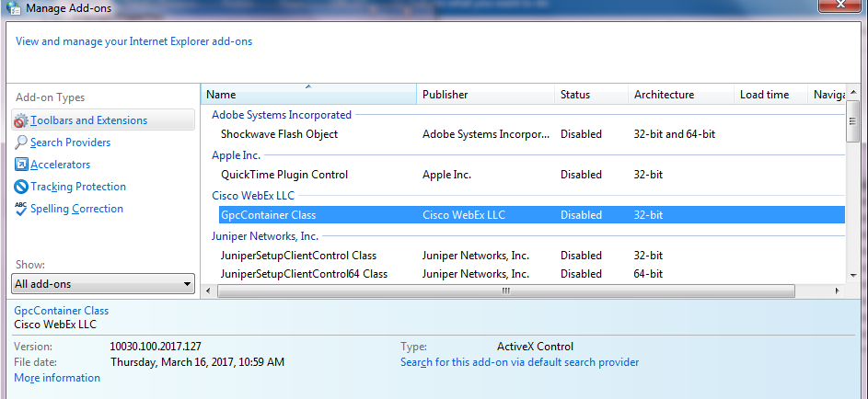Click the horizontal scrollbar left arrow

[208, 291]
